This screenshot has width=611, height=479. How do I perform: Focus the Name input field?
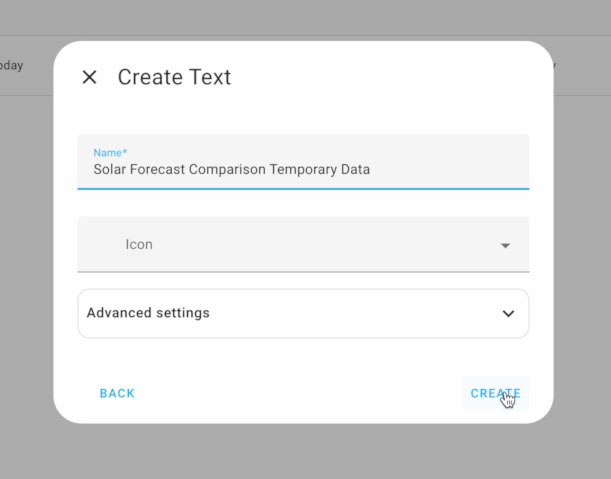tap(303, 162)
